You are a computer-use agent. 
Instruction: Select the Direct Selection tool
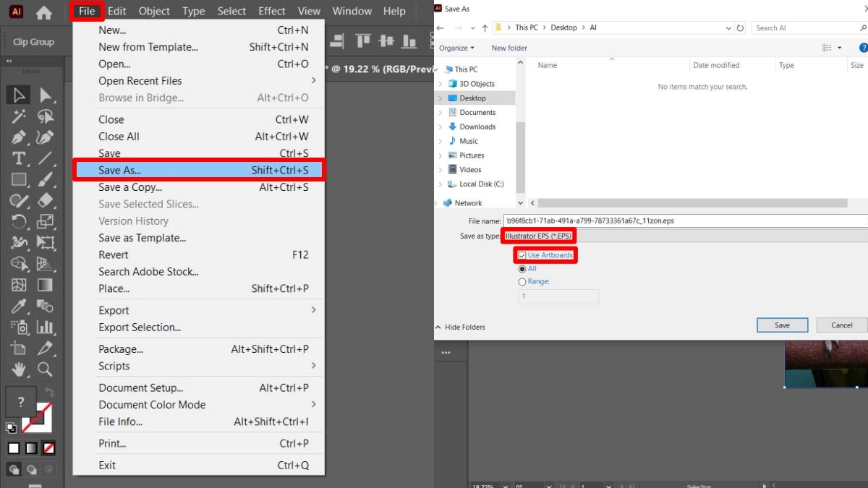click(x=45, y=95)
